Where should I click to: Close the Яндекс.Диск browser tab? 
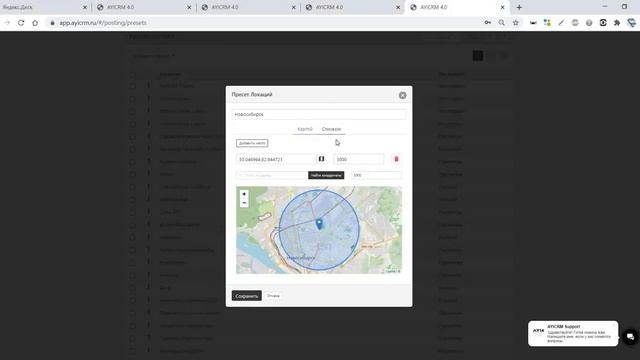[x=85, y=7]
